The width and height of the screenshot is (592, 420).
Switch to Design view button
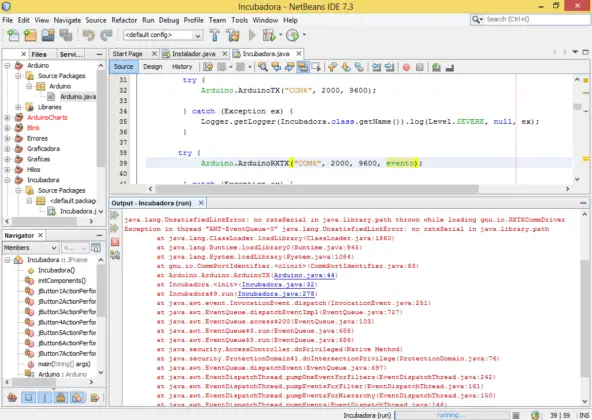[153, 67]
